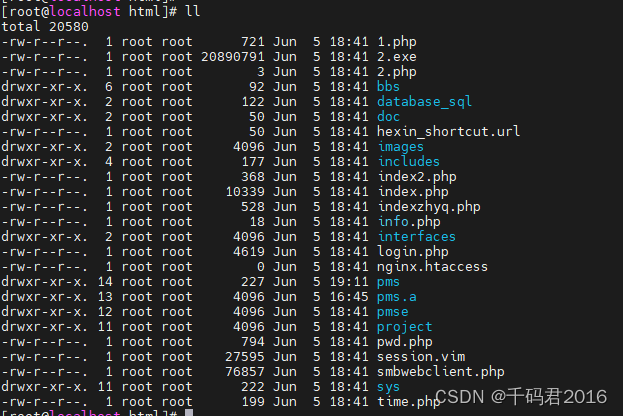Select the database_sql directory entry
The image size is (623, 416).
(424, 102)
